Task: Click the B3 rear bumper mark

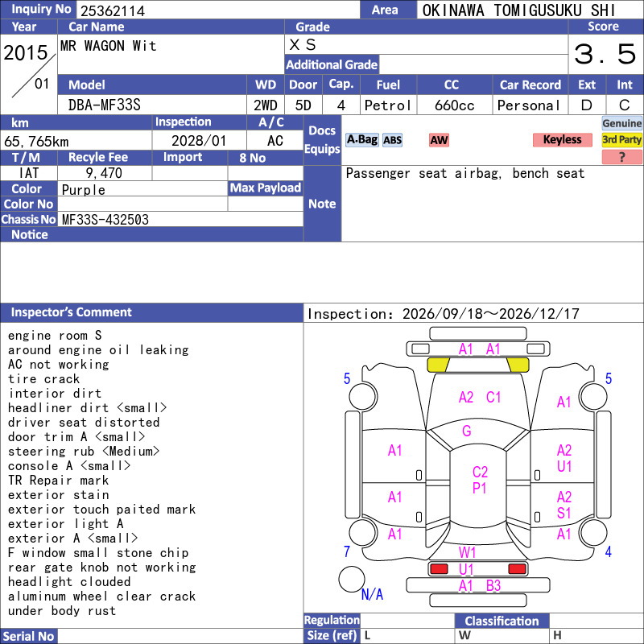Action: coord(493,586)
